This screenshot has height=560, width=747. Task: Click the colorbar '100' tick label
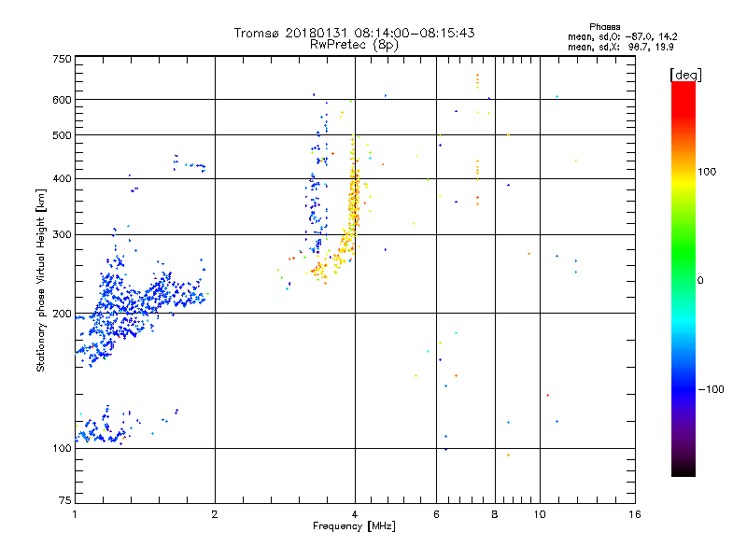(707, 172)
